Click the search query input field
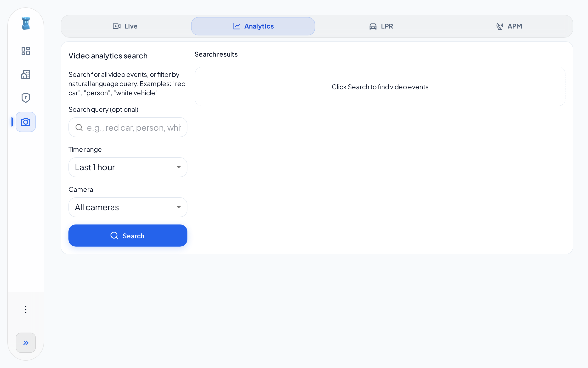Viewport: 588px width, 368px height. point(128,127)
